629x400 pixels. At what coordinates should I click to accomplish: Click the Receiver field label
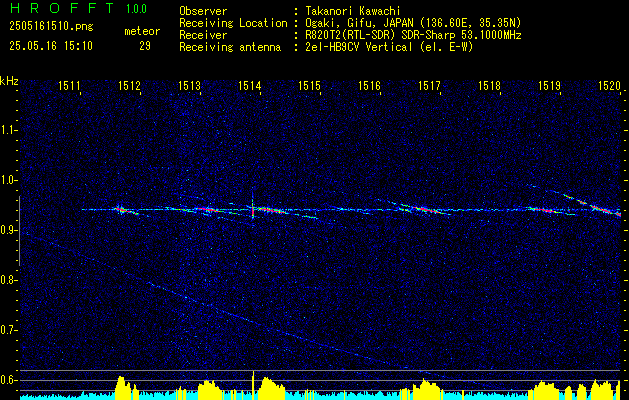pos(203,35)
